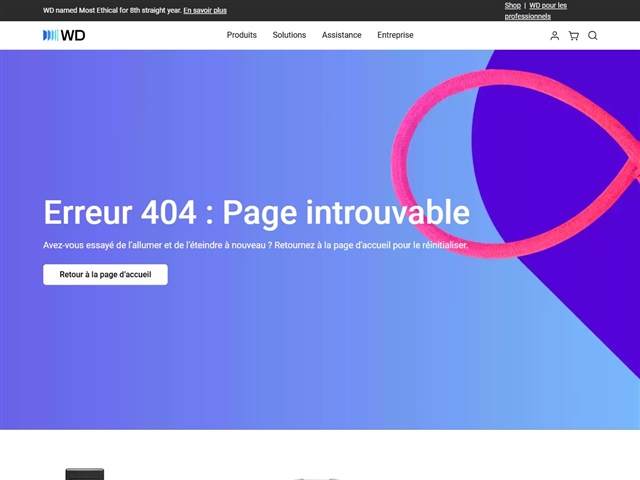Screen dimensions: 640x480
Task: Click the search magnifier icon
Action: click(x=592, y=36)
